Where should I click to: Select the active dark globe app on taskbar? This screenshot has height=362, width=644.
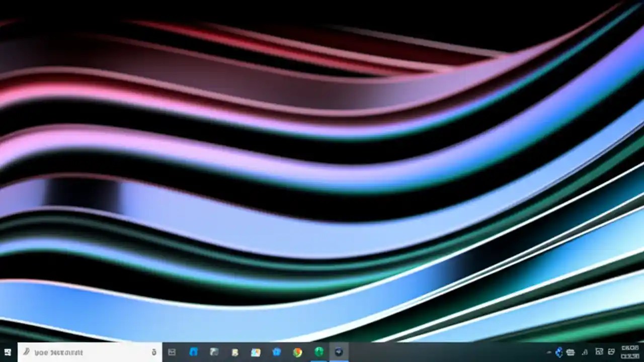click(x=339, y=352)
